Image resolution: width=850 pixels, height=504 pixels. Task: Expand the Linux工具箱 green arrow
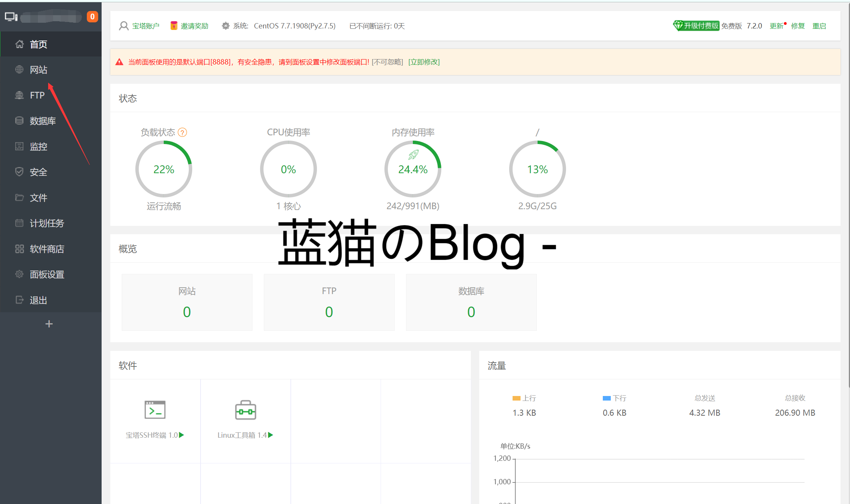click(271, 435)
